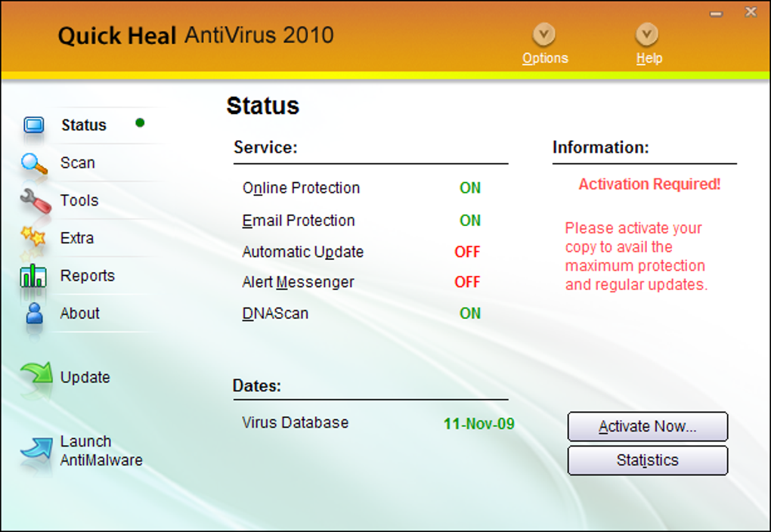
Task: Close the Quick Heal window
Action: click(751, 12)
